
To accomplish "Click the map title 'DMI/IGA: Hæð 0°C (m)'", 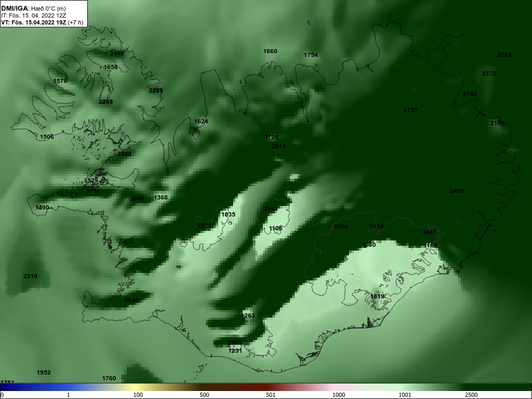I will [x=34, y=9].
